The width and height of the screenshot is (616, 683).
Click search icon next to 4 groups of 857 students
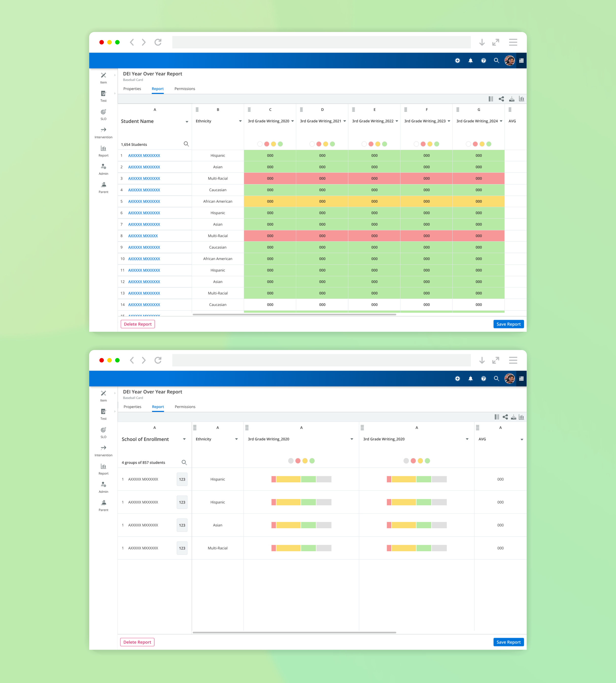coord(184,462)
